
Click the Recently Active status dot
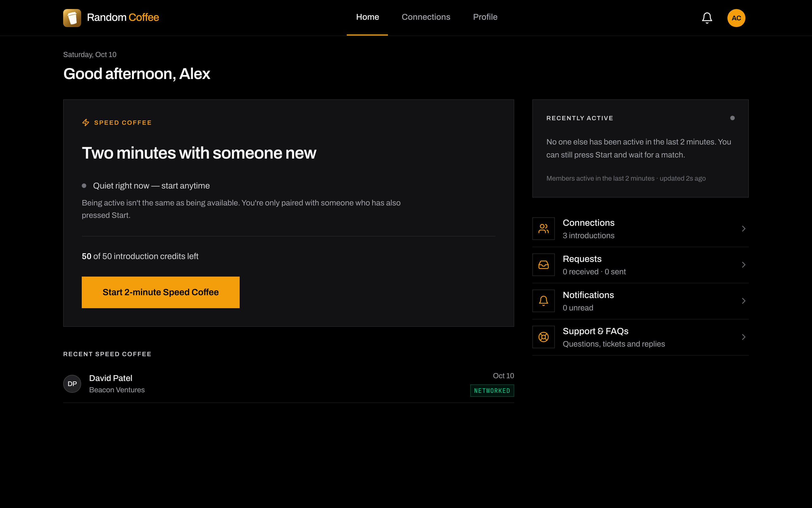click(x=732, y=118)
